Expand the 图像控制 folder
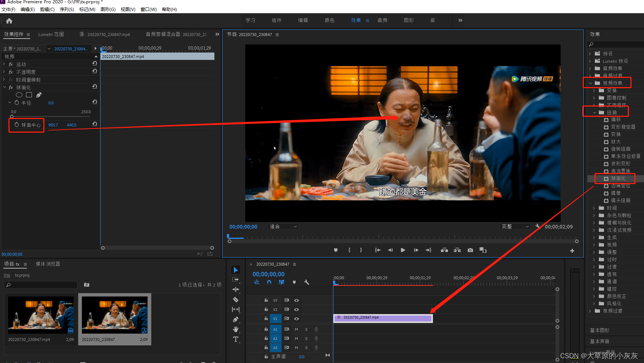Screen dimensions: 644x363 594,98
